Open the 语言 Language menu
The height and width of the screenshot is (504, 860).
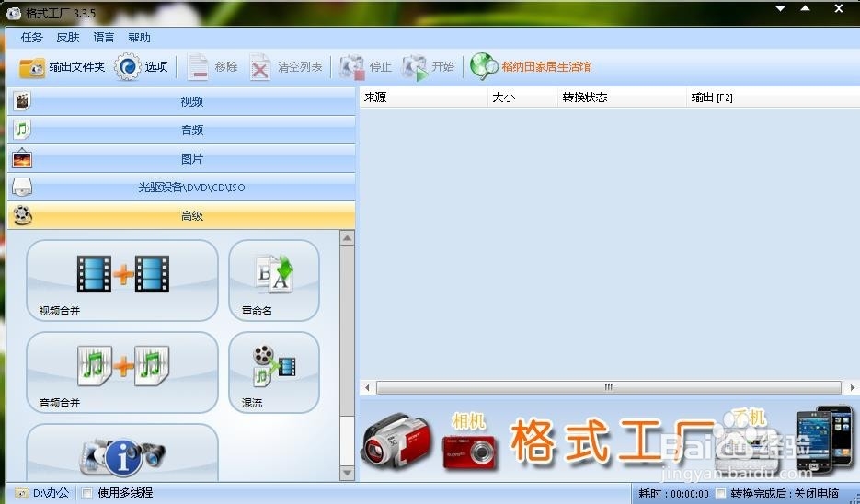(x=104, y=38)
